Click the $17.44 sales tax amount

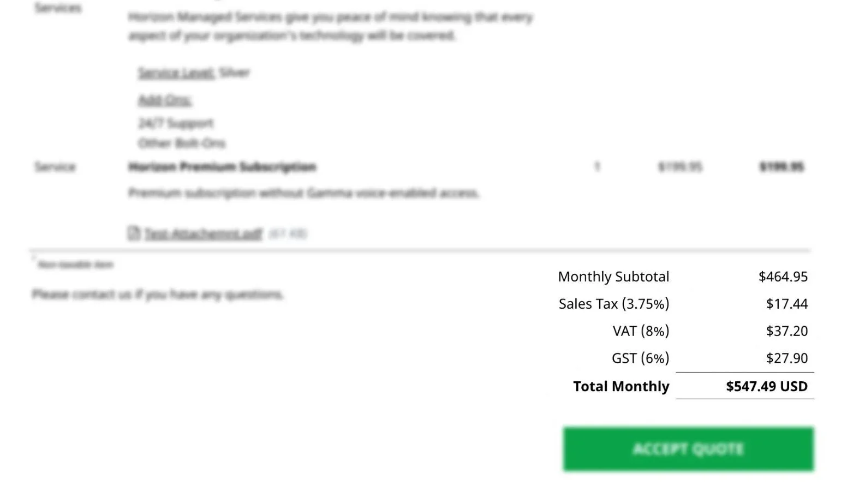(x=786, y=304)
